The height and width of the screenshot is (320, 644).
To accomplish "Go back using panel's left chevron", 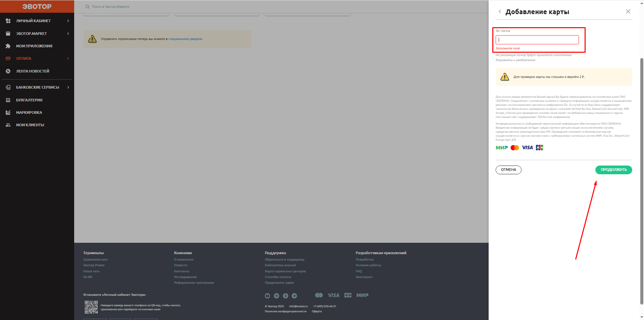I will click(x=500, y=11).
